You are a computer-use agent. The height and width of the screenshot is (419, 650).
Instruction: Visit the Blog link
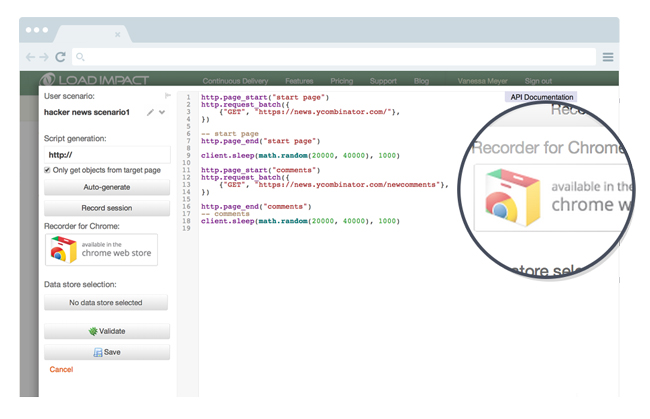[x=421, y=81]
